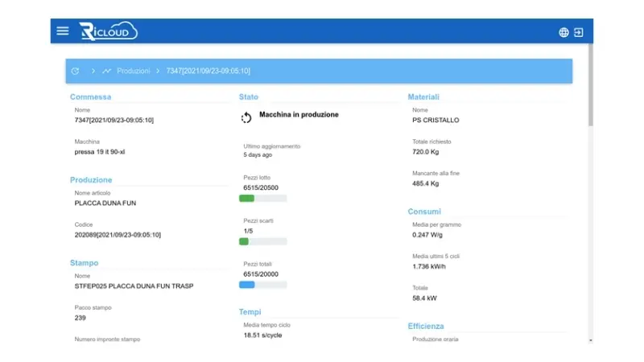Open the hamburger navigation menu
The width and height of the screenshot is (644, 362).
click(63, 31)
